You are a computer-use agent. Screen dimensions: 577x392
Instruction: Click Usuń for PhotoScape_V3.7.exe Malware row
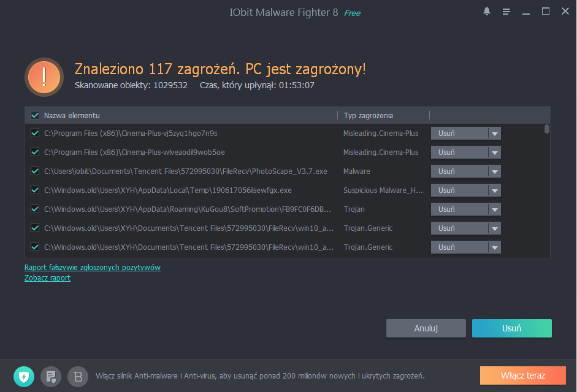click(460, 171)
